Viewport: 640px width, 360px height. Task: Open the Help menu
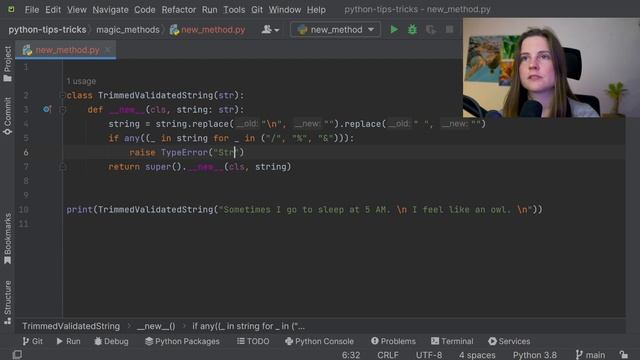[x=316, y=9]
